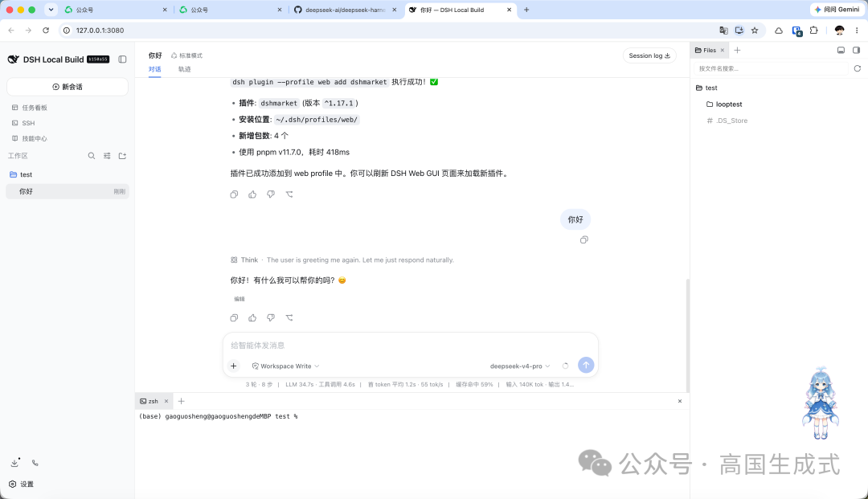Branch from the latest greeting response
The height and width of the screenshot is (499, 868).
289,317
